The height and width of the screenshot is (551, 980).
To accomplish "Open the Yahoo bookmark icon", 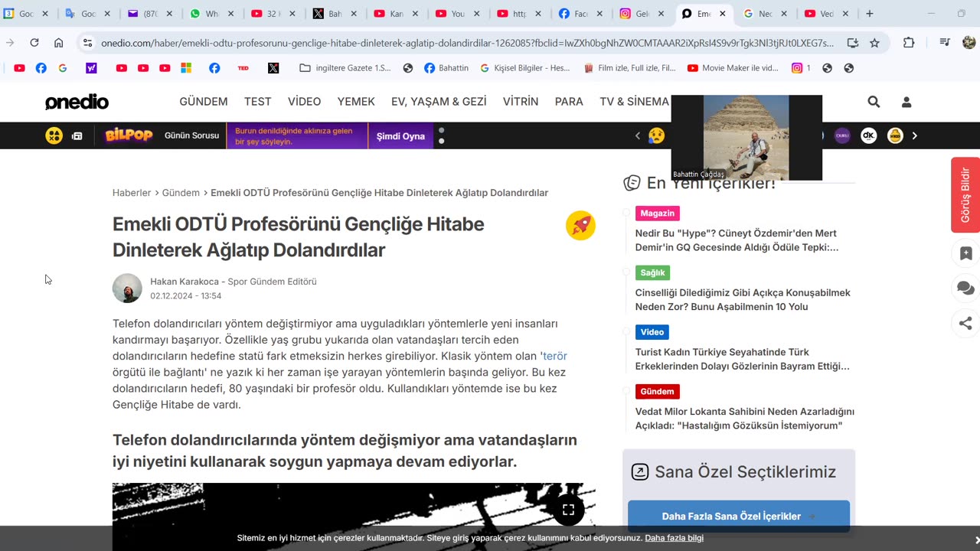I will [91, 68].
